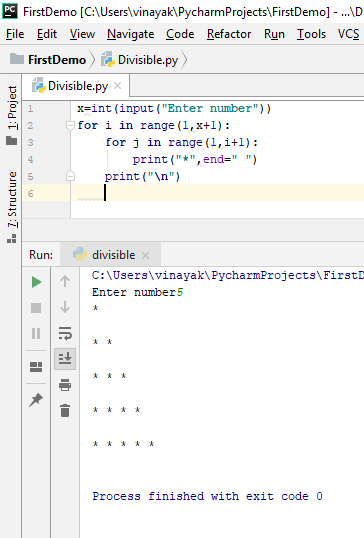Click code line x=int(input("Enter number"))
Viewport: 364px width, 538px height.
click(x=174, y=108)
